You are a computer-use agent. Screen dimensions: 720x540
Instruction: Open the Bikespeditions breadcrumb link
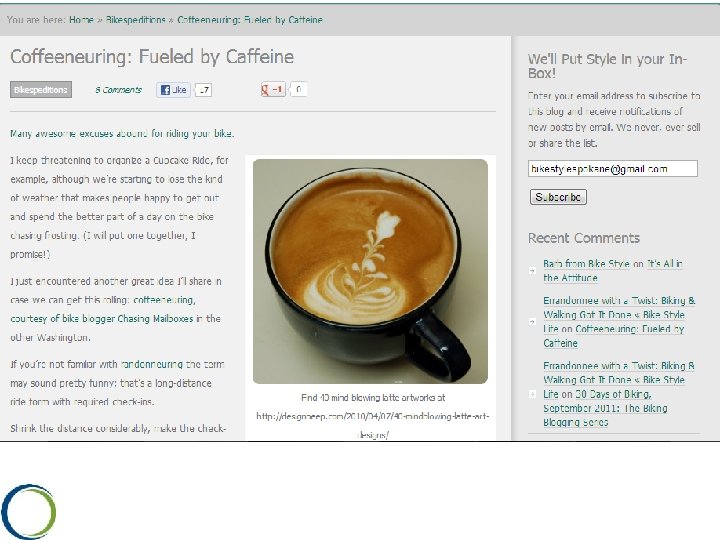pyautogui.click(x=135, y=20)
